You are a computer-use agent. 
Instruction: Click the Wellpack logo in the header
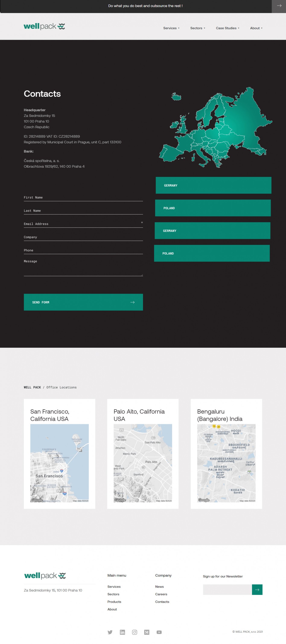coord(44,26)
